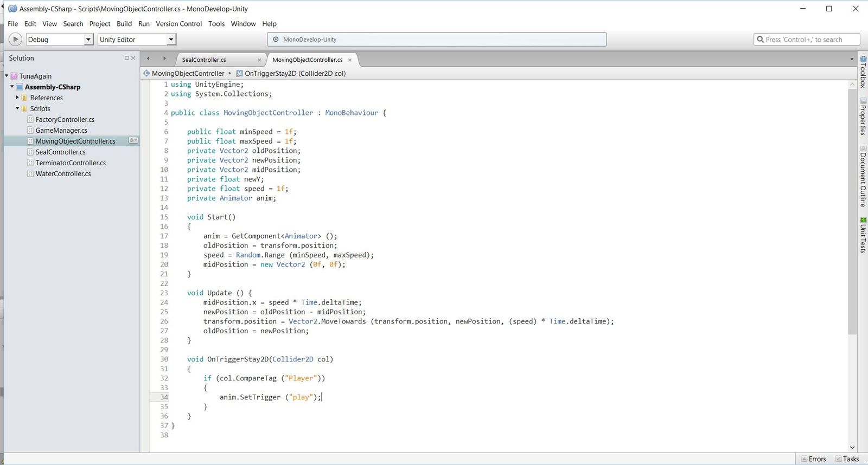
Task: Open the Document Outline side panel
Action: point(863,176)
